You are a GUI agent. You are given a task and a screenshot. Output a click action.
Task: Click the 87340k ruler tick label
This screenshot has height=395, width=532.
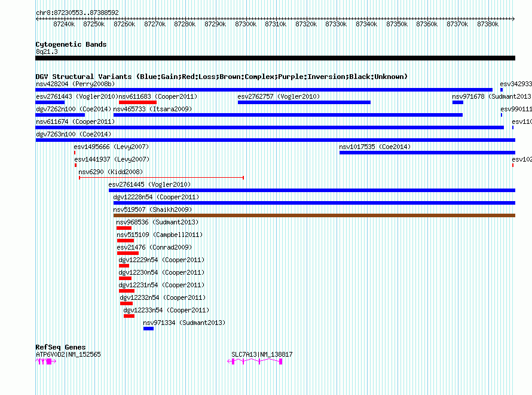pos(366,24)
